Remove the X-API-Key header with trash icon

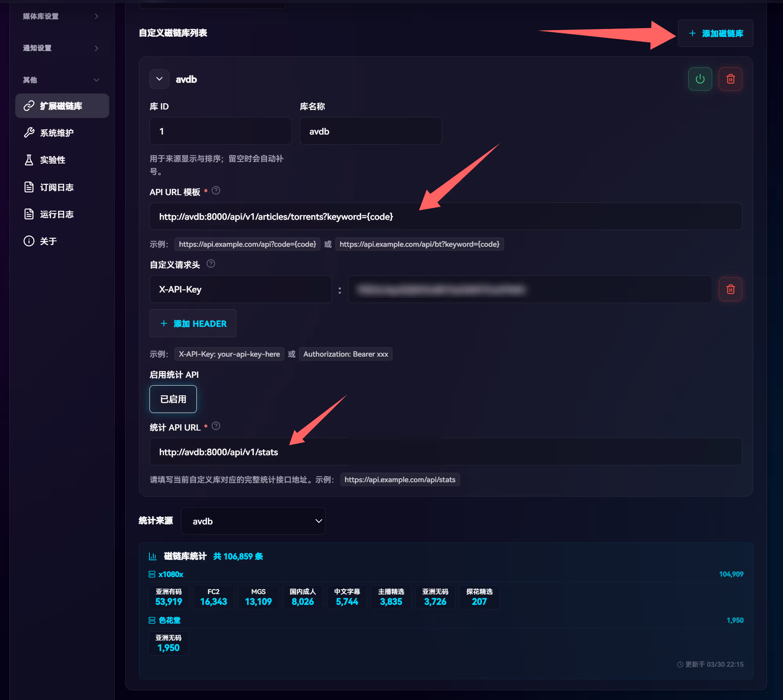pyautogui.click(x=730, y=289)
